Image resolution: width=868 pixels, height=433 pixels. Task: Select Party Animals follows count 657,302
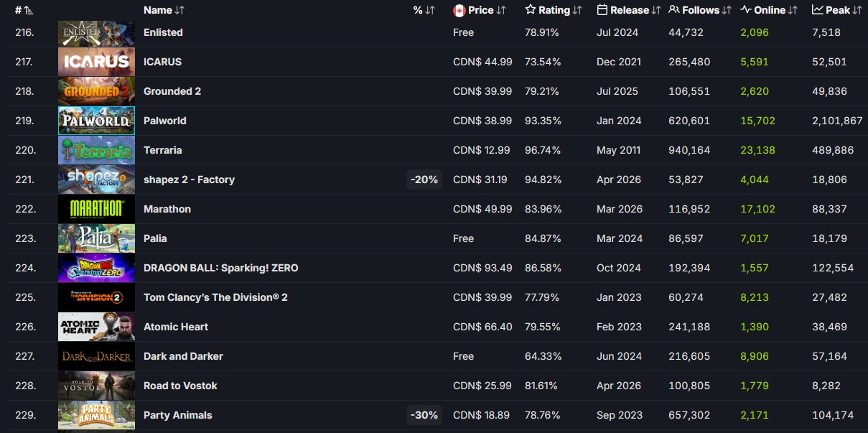[x=689, y=415]
